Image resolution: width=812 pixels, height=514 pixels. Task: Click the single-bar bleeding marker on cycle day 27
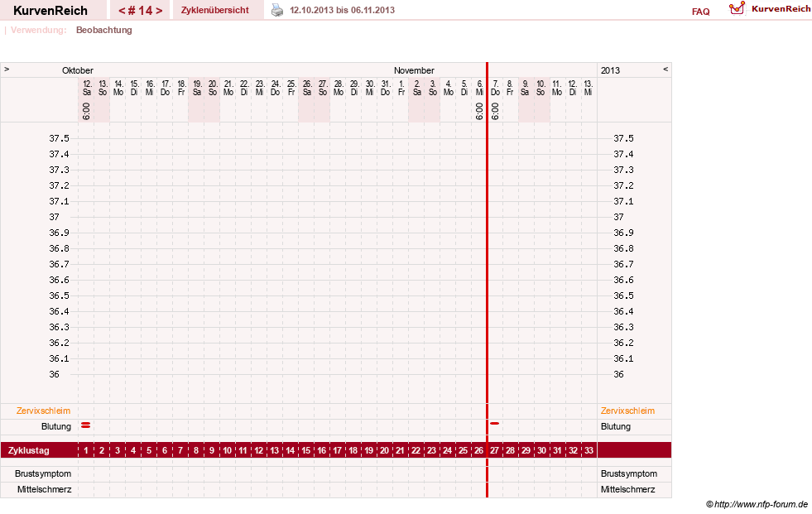(x=494, y=424)
